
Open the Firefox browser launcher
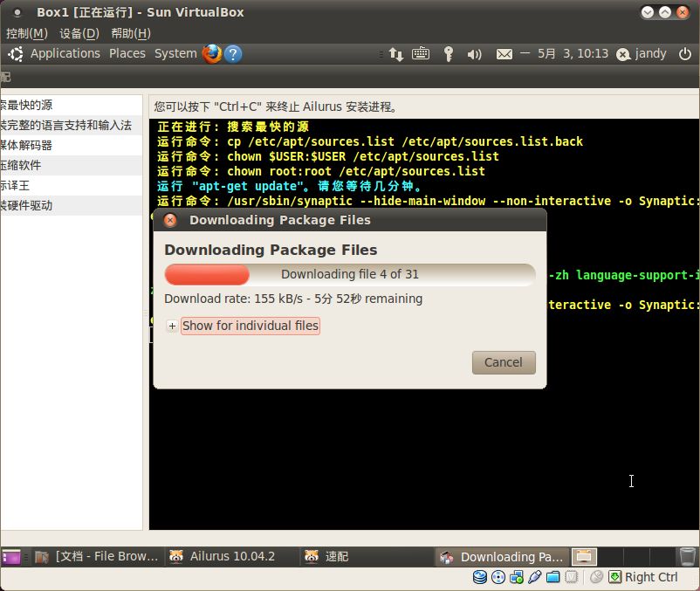(x=211, y=54)
